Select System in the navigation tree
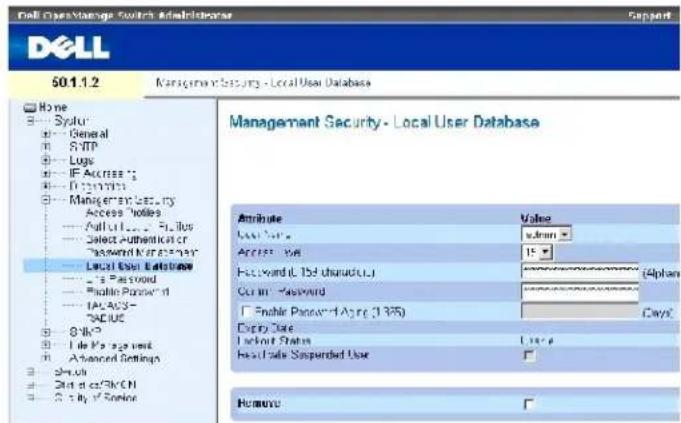 (72, 121)
